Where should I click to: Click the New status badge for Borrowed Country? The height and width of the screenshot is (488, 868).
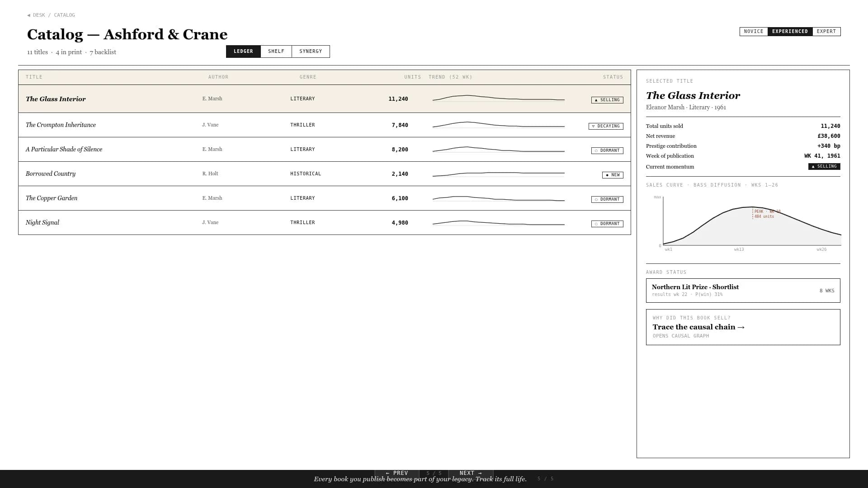[613, 175]
